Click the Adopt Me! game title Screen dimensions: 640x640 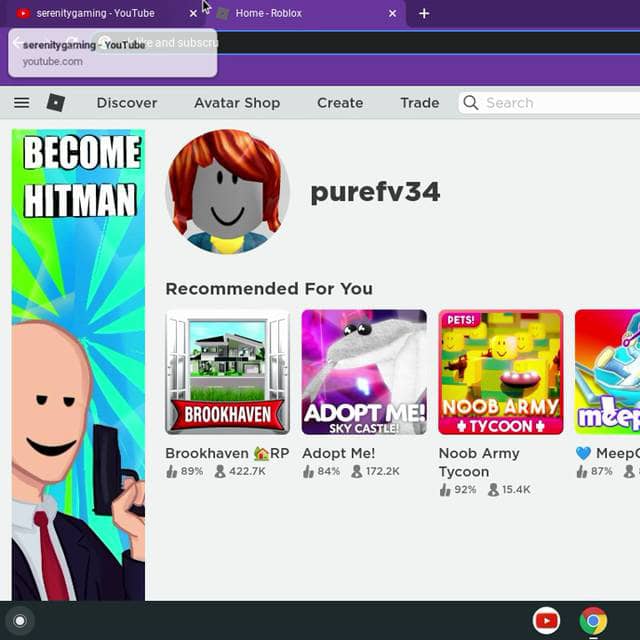(338, 453)
